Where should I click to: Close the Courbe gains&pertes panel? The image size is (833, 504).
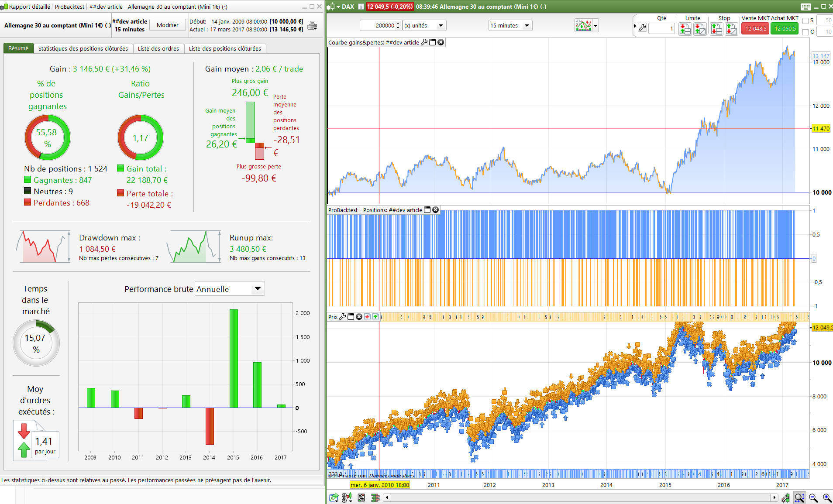(x=441, y=42)
